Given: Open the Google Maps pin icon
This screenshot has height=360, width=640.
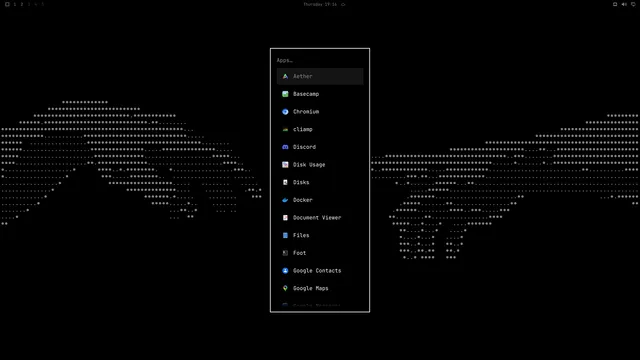Looking at the screenshot, I should point(285,288).
